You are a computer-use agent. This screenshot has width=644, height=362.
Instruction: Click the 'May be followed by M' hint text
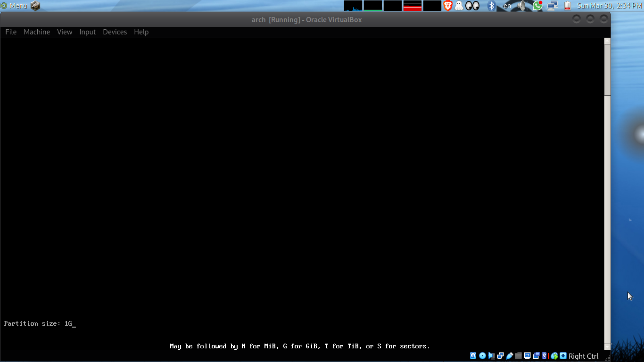(300, 346)
